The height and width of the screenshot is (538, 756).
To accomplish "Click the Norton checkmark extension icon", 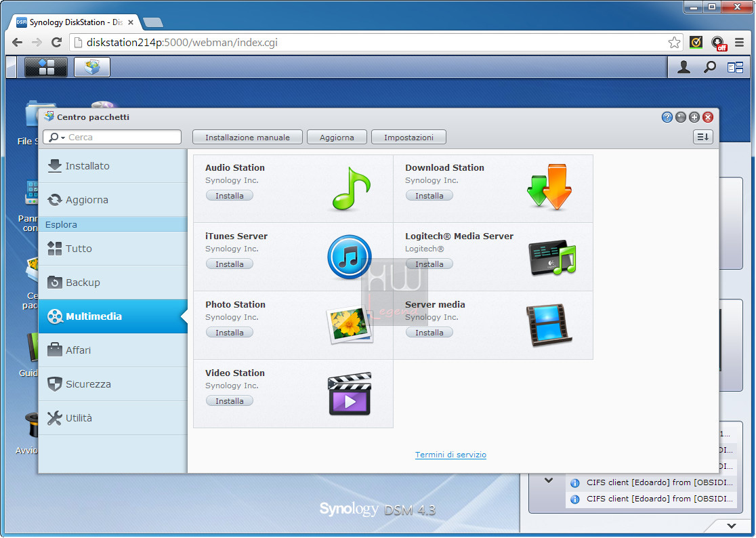I will tap(696, 43).
